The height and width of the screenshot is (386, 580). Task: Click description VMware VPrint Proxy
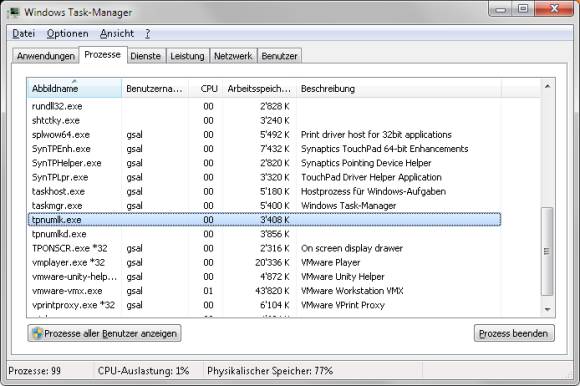click(343, 305)
